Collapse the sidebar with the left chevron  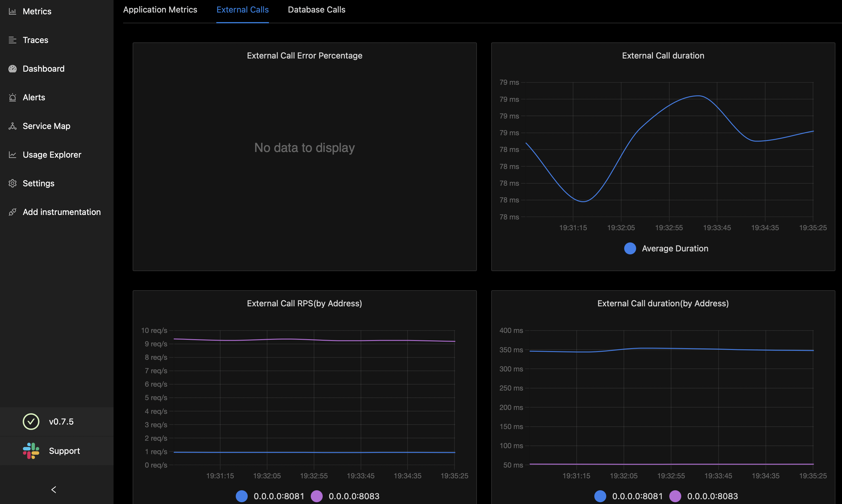54,489
